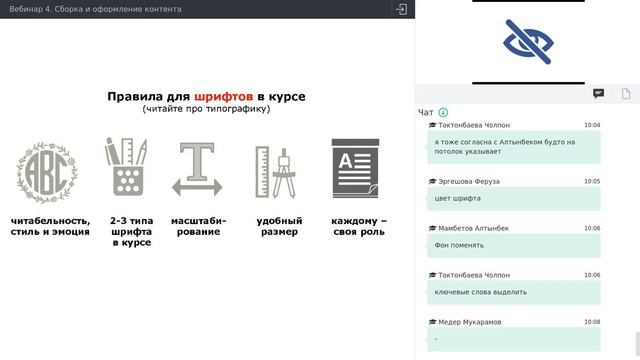Image resolution: width=640 pixels, height=360 pixels.
Task: Click slide heading 'Правила для шрифтов в курсе'
Action: (x=206, y=97)
